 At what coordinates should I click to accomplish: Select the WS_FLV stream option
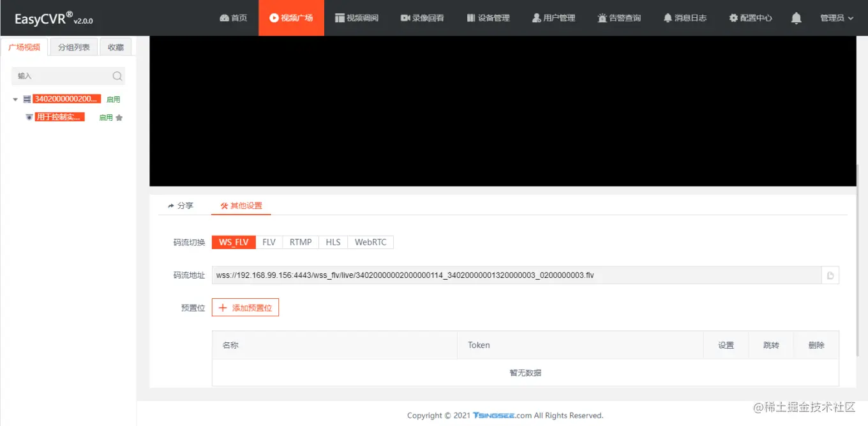pyautogui.click(x=234, y=242)
